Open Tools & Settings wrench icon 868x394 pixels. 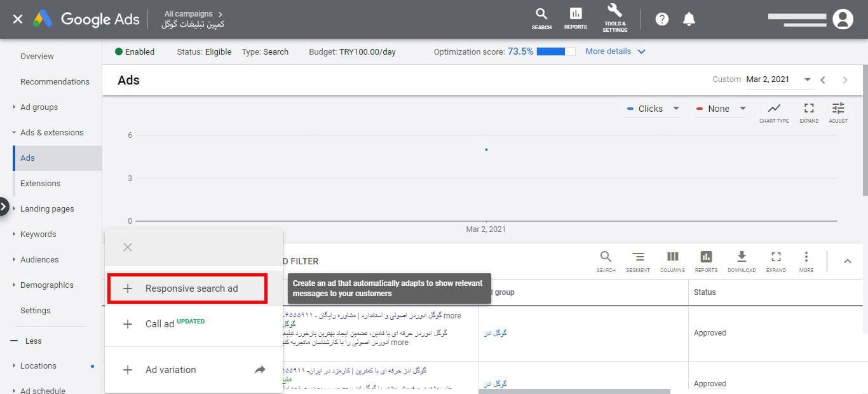pyautogui.click(x=614, y=18)
